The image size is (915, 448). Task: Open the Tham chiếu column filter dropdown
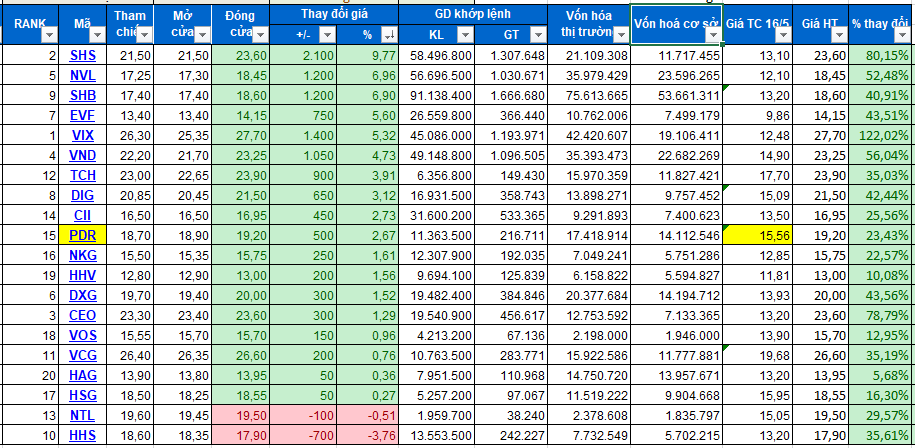(143, 36)
